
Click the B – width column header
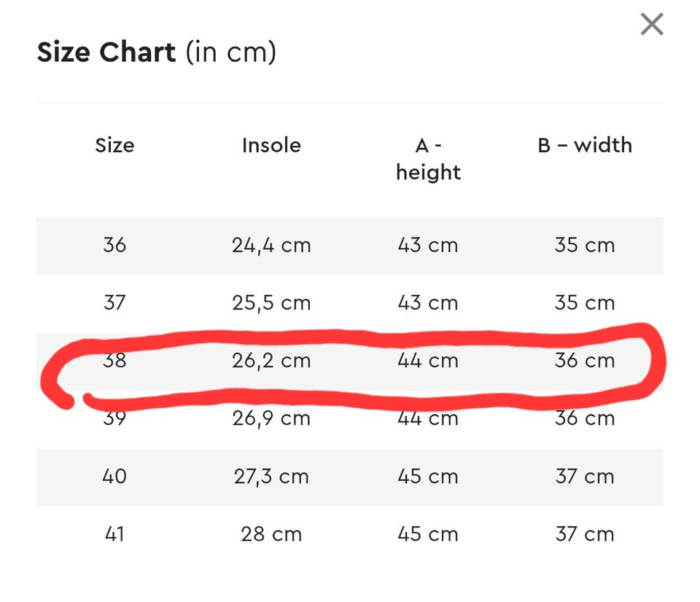click(x=585, y=145)
